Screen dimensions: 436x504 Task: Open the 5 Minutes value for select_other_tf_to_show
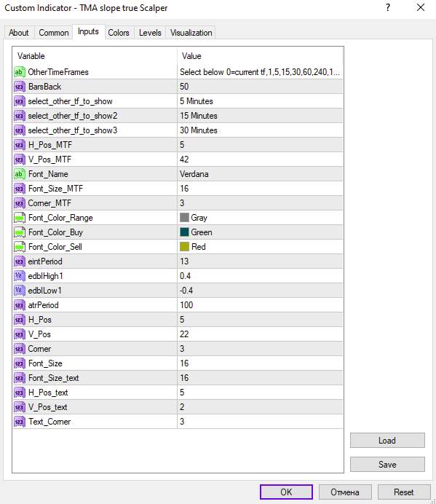(260, 101)
